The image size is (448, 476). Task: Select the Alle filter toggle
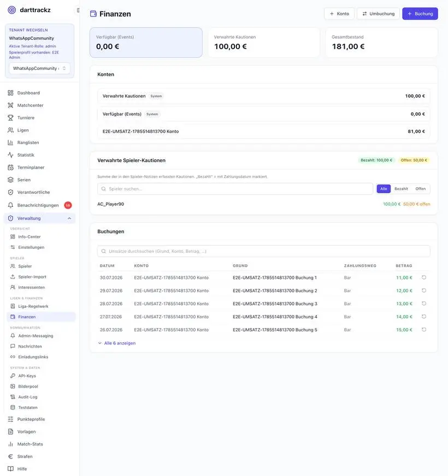tap(384, 189)
